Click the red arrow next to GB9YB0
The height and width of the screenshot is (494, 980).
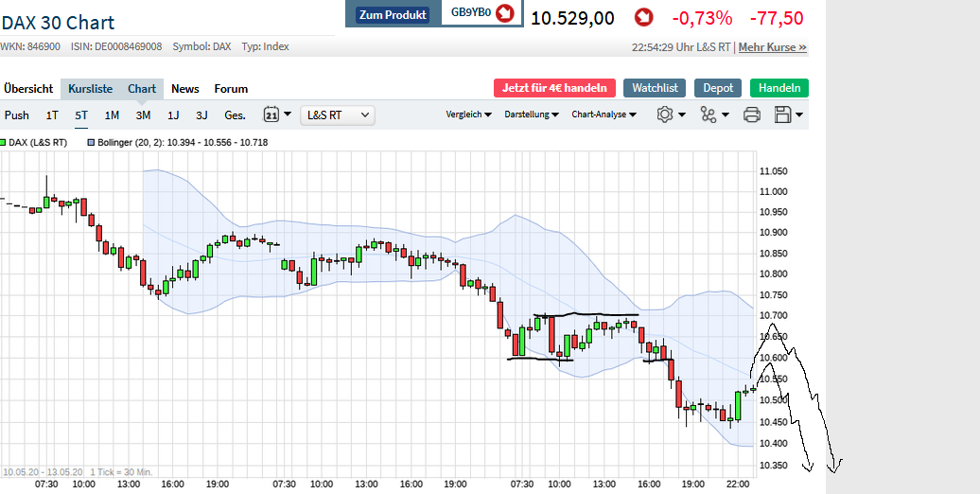click(505, 13)
